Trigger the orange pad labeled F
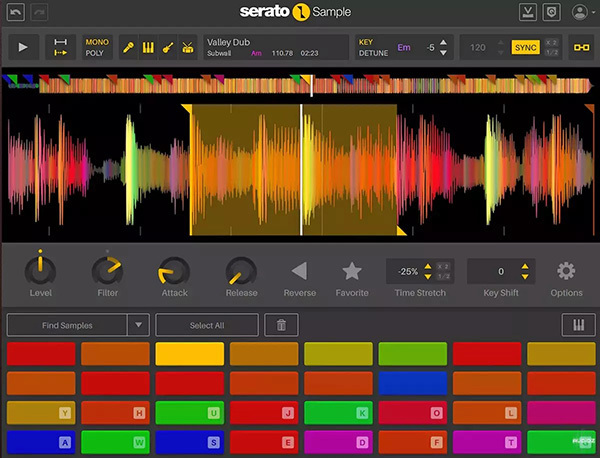600x458 pixels. (x=412, y=442)
